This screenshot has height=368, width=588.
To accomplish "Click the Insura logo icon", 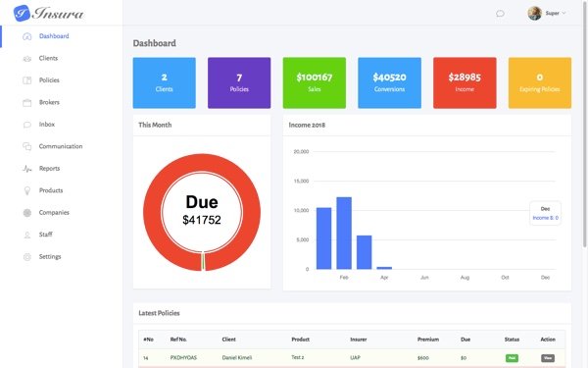I will [22, 13].
